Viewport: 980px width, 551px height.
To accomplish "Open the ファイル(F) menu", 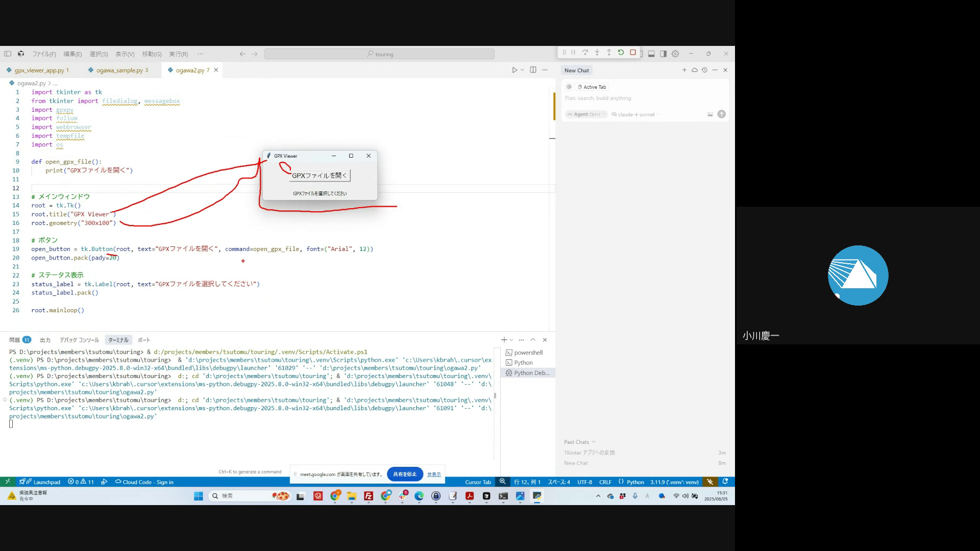I will (x=44, y=54).
